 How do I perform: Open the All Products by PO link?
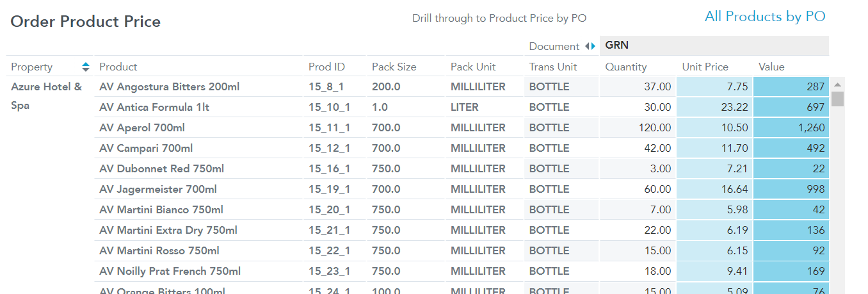tap(765, 17)
